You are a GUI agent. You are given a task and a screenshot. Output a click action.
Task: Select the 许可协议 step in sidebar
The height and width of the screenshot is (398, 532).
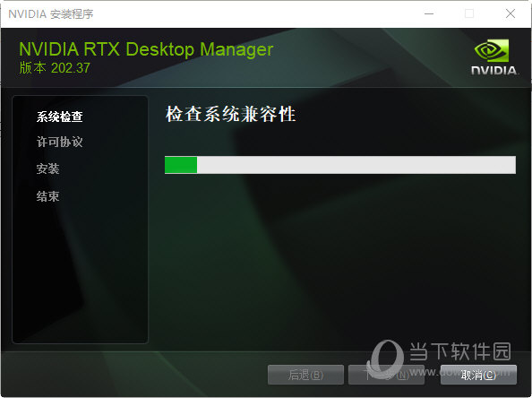[60, 142]
